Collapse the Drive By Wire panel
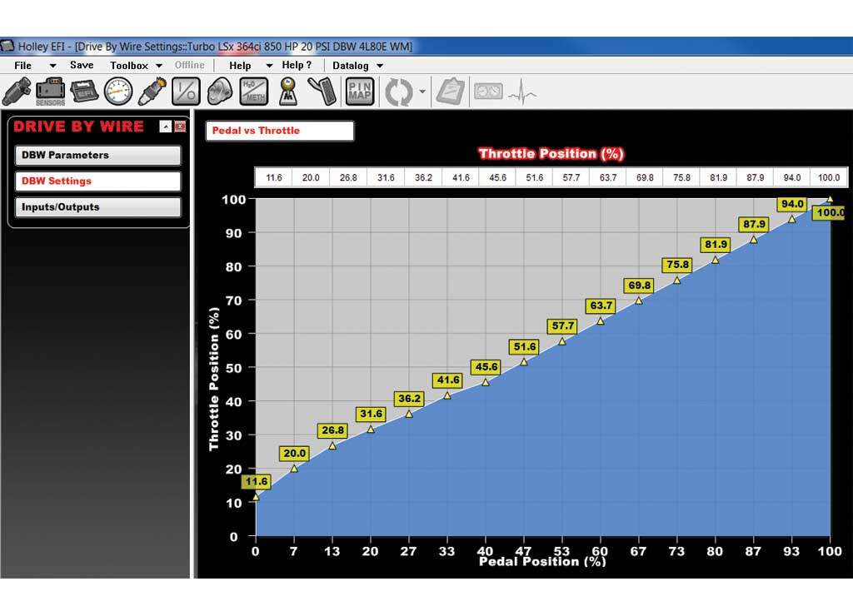853x616 pixels. pos(166,127)
